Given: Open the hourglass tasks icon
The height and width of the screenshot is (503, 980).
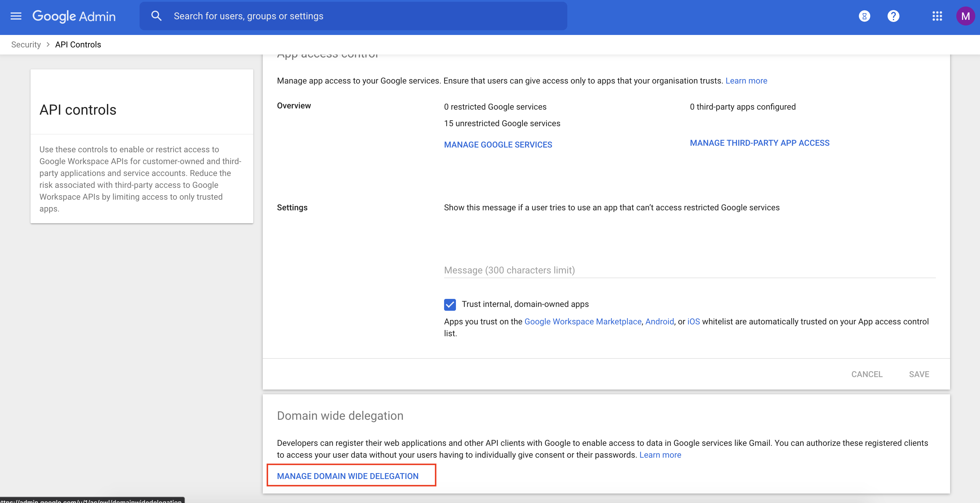Looking at the screenshot, I should click(864, 16).
